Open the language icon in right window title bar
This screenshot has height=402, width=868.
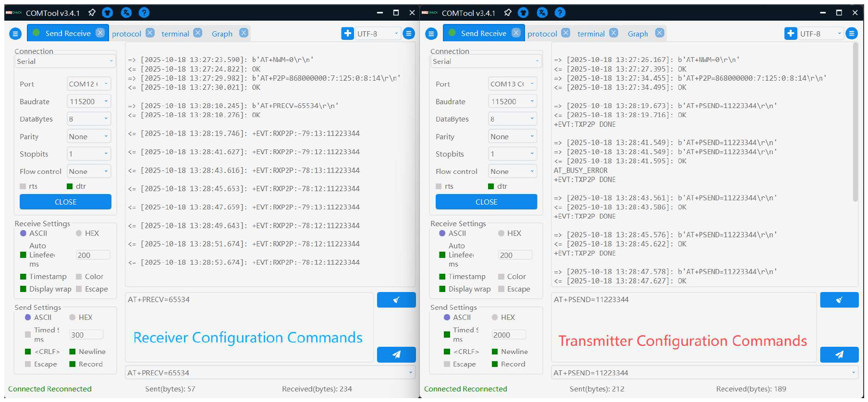point(542,12)
